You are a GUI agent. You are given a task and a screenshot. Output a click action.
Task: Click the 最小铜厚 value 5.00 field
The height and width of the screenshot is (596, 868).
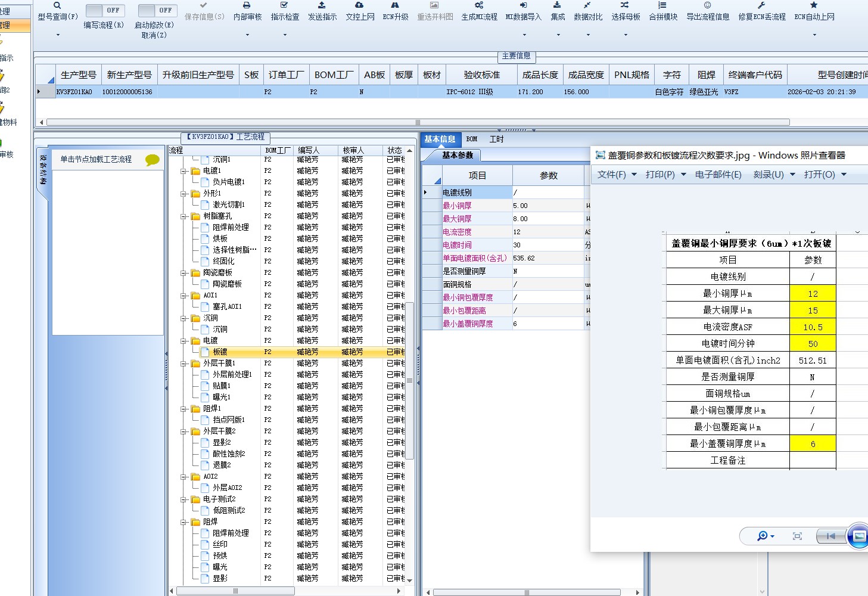point(548,206)
